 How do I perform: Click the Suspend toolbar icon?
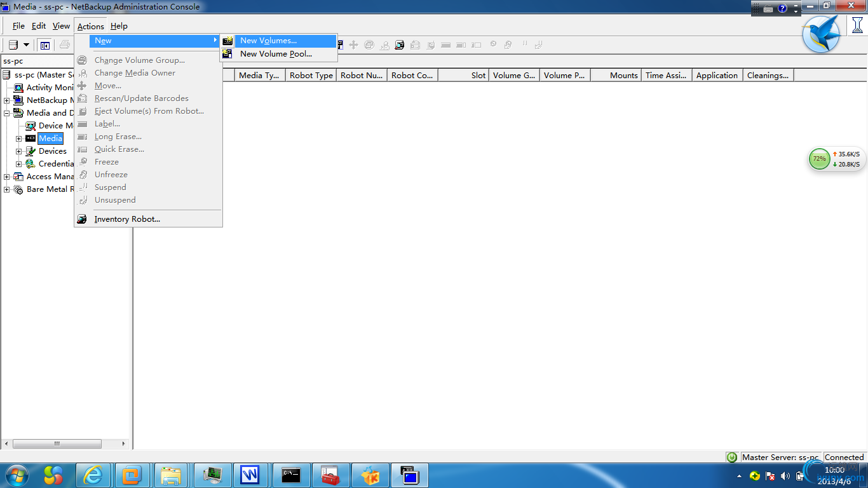[524, 43]
